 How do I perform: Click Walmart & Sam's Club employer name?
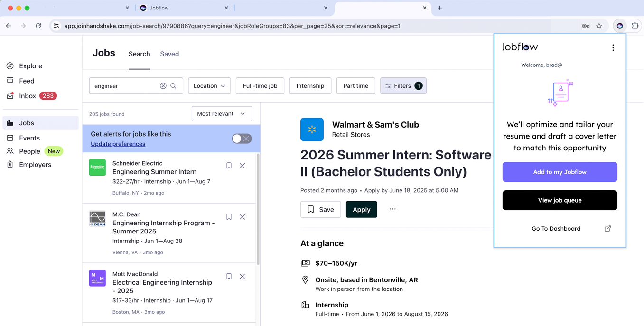point(375,125)
